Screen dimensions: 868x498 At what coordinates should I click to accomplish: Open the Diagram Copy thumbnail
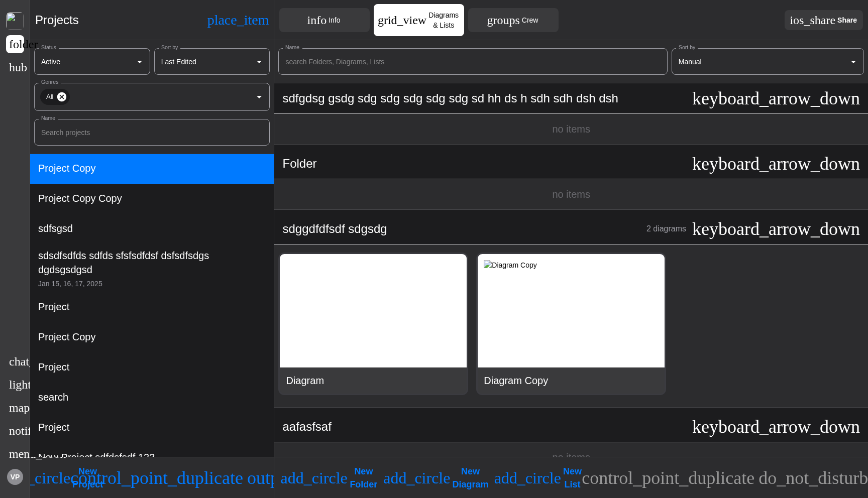[x=571, y=311]
